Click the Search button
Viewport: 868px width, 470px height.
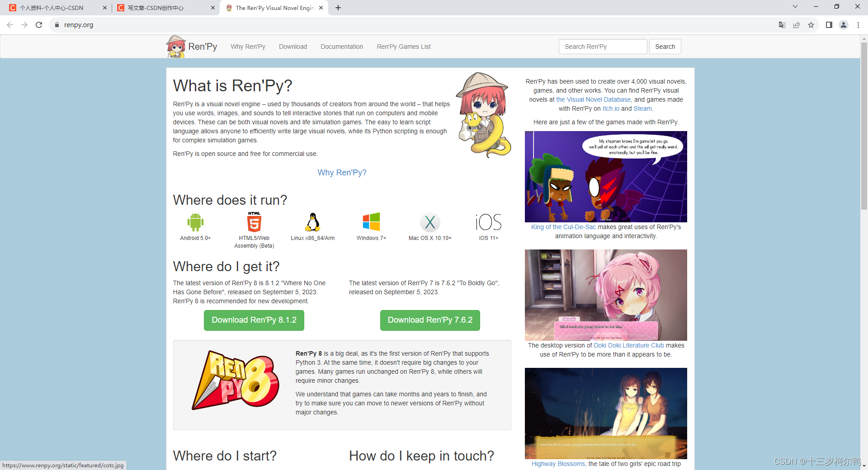pos(665,47)
